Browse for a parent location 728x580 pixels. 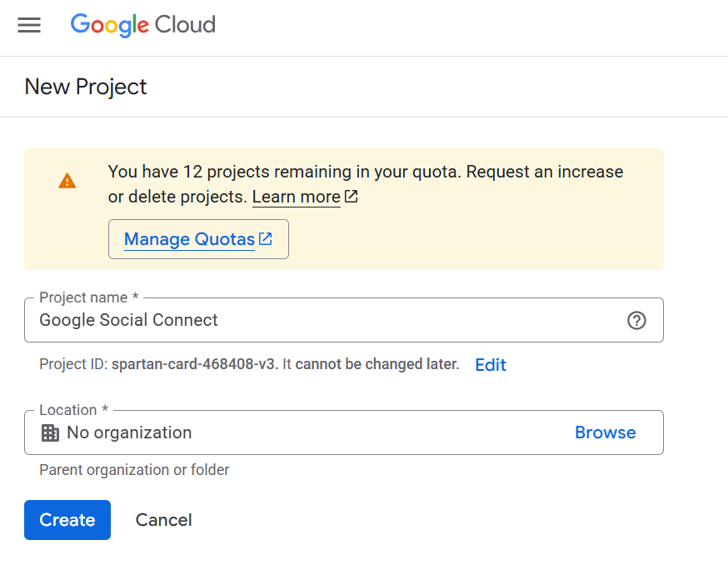[x=605, y=432]
